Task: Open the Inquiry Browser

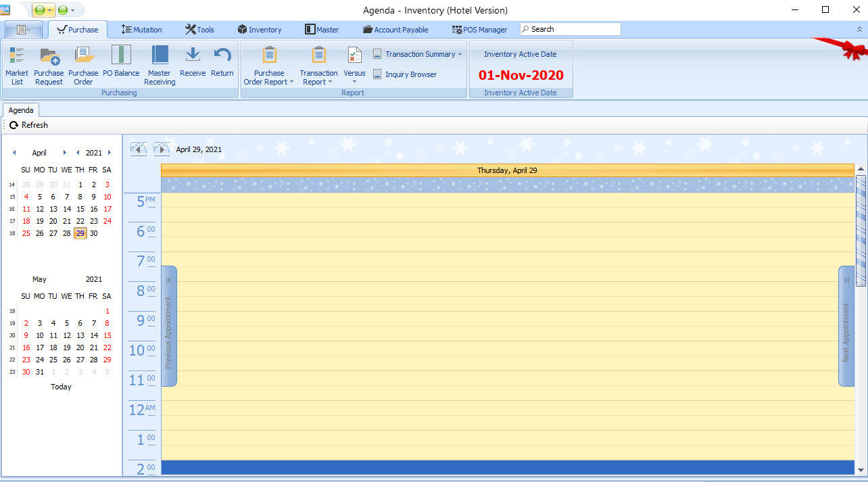Action: (405, 74)
